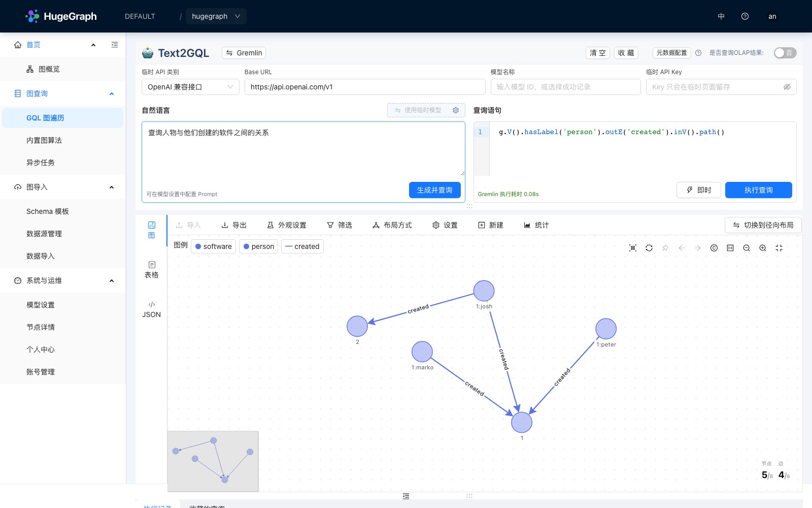Screen dimensions: 812x508
Task: Switch to the 表格 result view tab
Action: click(x=151, y=270)
